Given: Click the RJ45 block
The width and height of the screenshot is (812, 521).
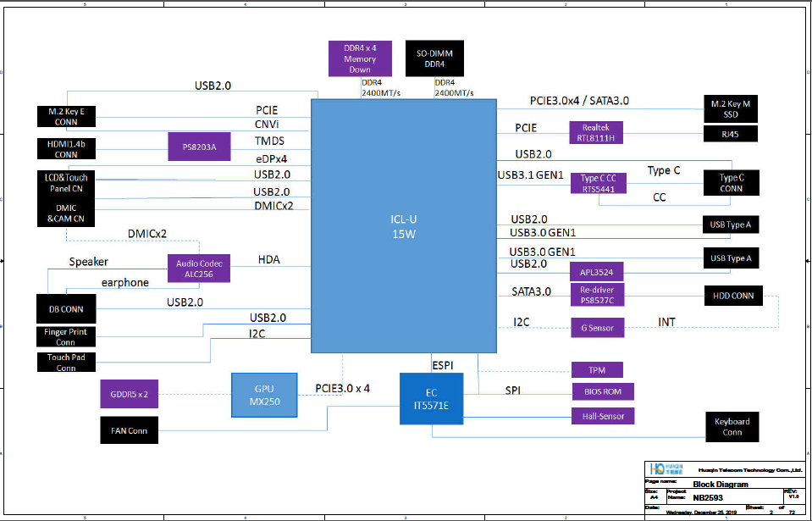Looking at the screenshot, I should click(731, 134).
